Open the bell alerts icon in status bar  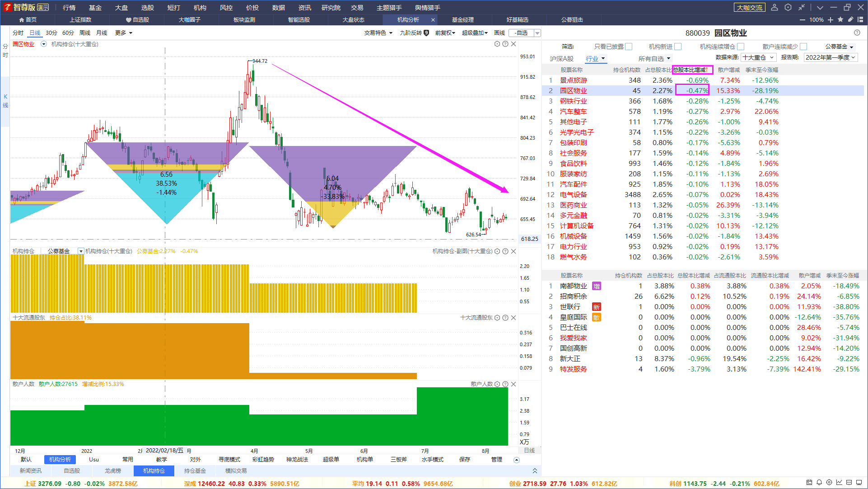[x=819, y=483]
